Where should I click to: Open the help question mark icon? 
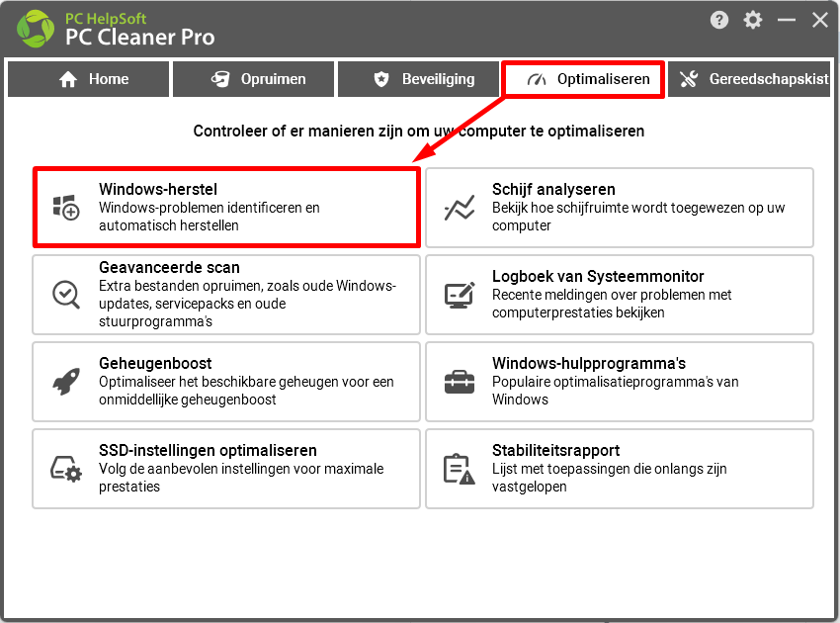[718, 21]
